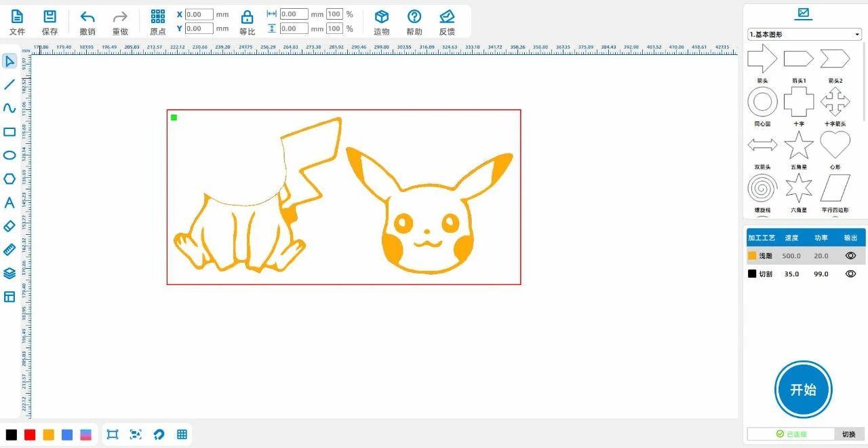Click the 切换 switch connection button

pyautogui.click(x=848, y=434)
